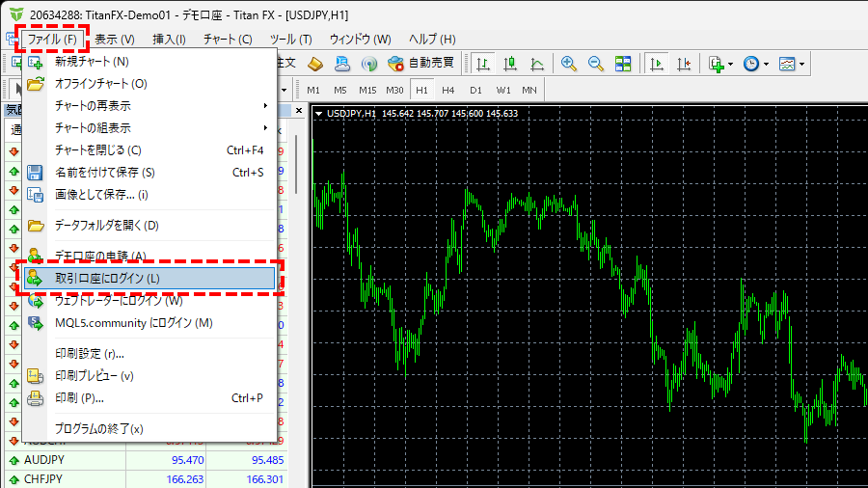Screen dimensions: 868x488
Task: Open the 挿入(I) menu
Action: [x=169, y=40]
